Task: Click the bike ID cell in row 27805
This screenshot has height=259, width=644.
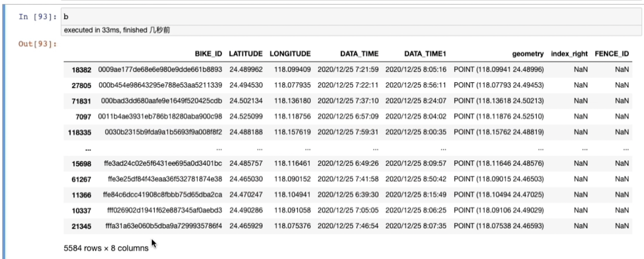Action: point(160,85)
